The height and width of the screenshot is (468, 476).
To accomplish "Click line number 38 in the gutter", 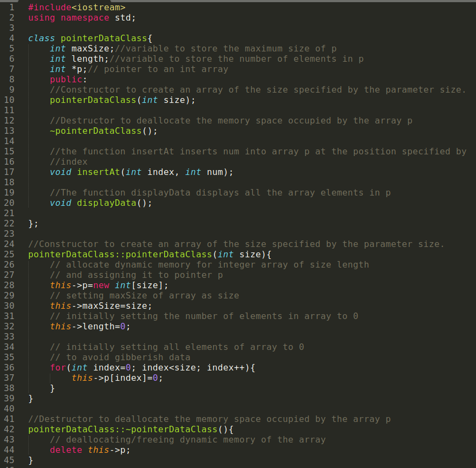I will 9,388.
